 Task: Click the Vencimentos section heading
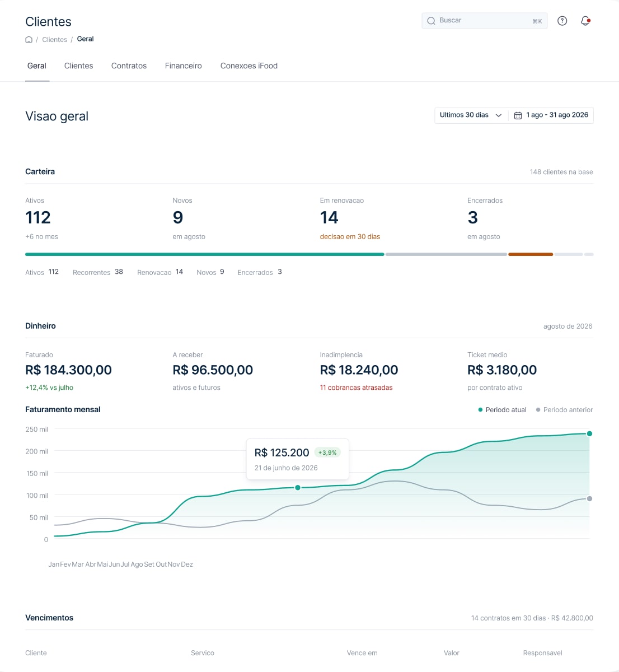click(49, 618)
